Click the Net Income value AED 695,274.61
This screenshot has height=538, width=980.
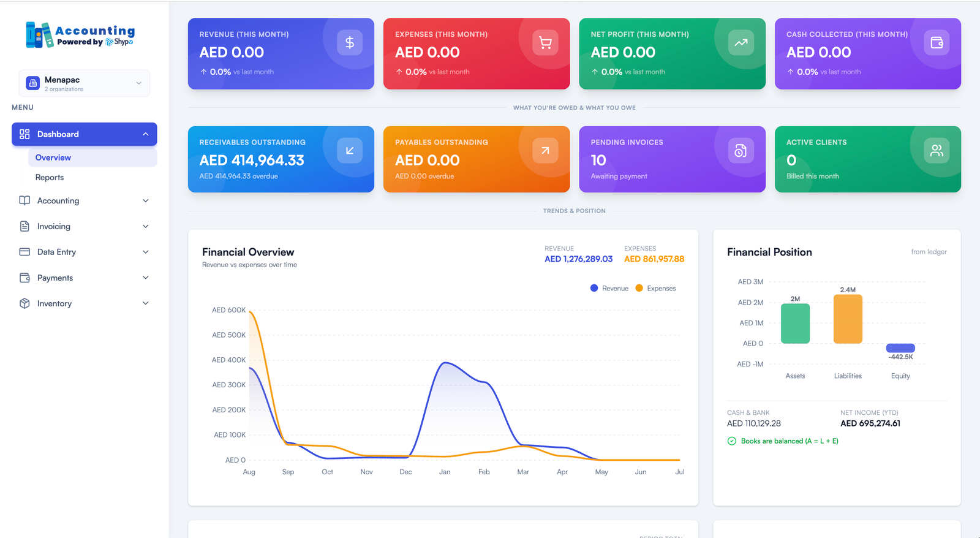point(870,423)
